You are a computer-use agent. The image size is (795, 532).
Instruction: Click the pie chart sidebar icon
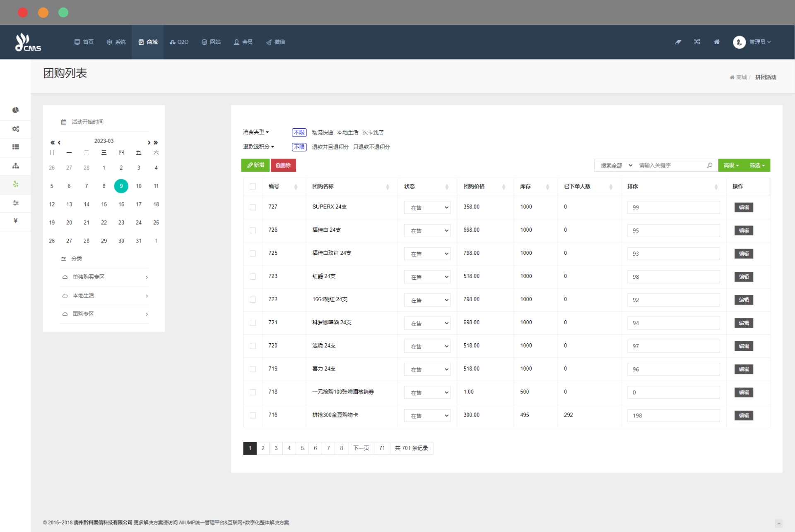click(x=15, y=110)
